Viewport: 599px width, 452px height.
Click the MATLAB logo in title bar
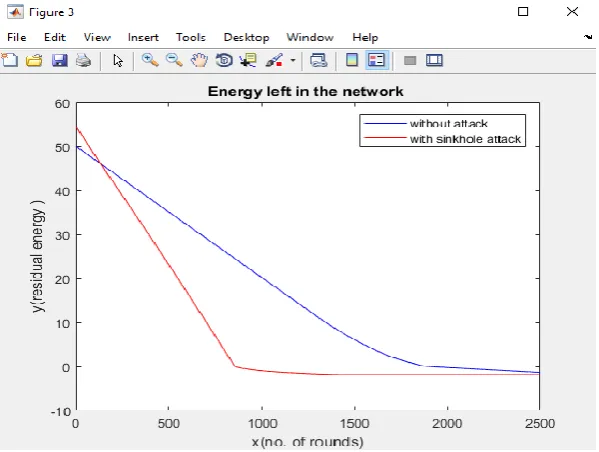pyautogui.click(x=15, y=12)
